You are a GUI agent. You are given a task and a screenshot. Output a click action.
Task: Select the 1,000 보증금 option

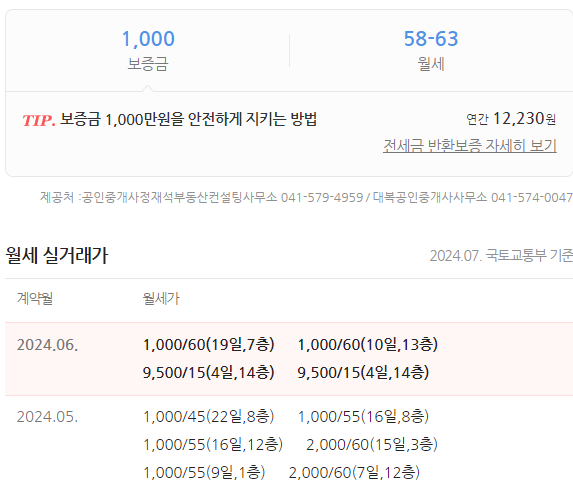pyautogui.click(x=148, y=50)
